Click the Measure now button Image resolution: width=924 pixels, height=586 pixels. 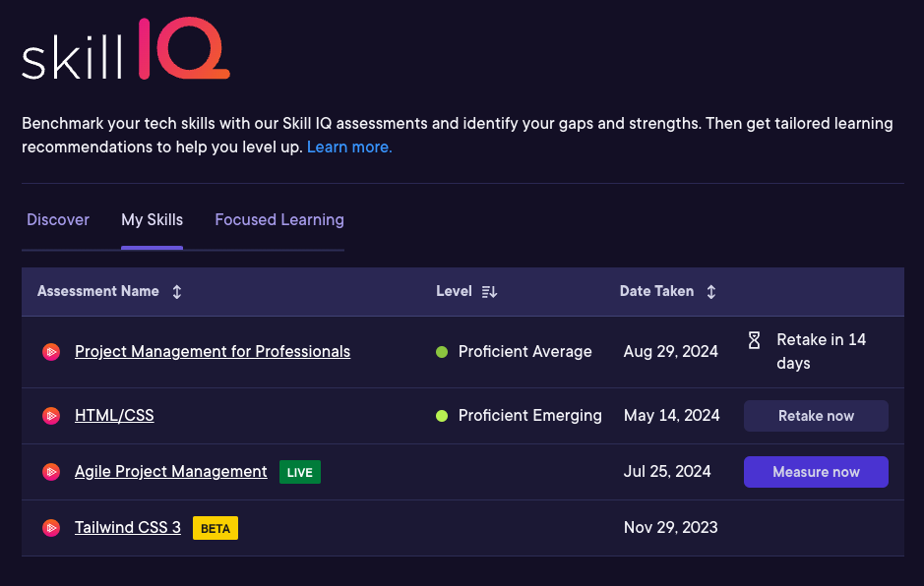pyautogui.click(x=816, y=472)
